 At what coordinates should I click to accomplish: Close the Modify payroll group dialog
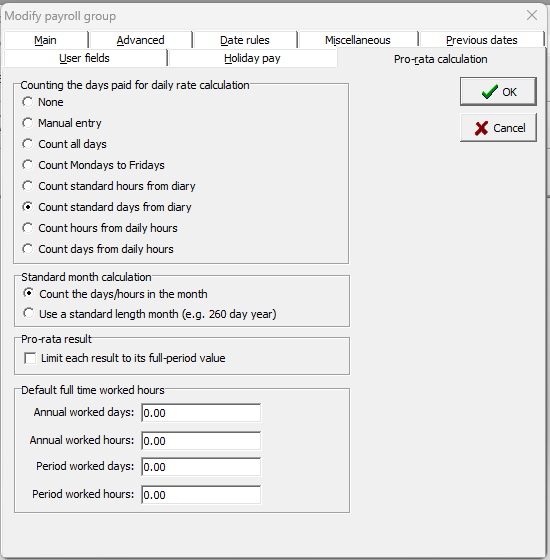pos(532,15)
